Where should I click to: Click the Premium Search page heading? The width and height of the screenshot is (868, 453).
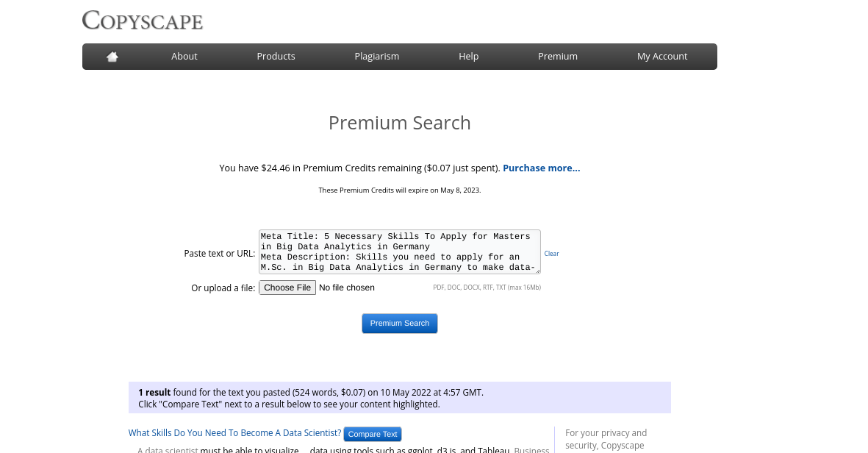pyautogui.click(x=400, y=123)
